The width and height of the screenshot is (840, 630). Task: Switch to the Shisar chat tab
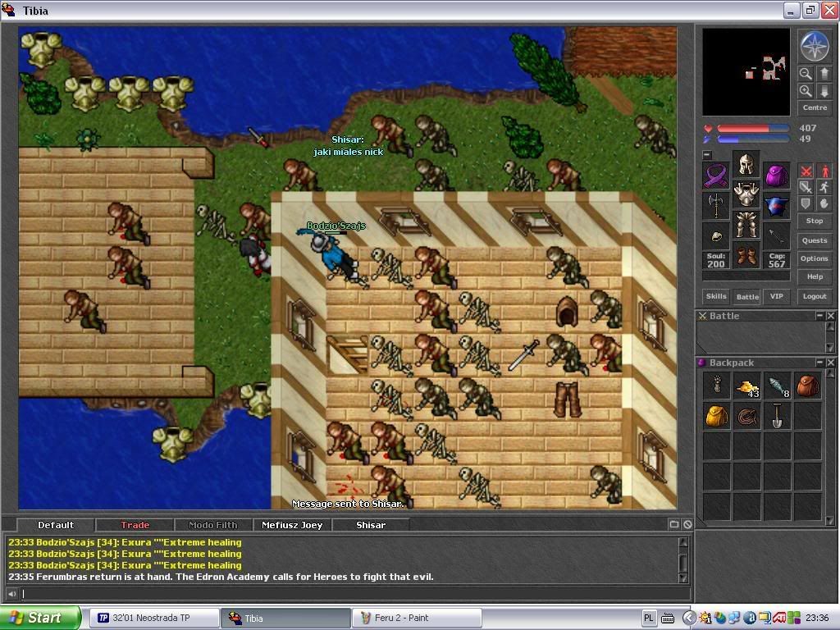371,525
